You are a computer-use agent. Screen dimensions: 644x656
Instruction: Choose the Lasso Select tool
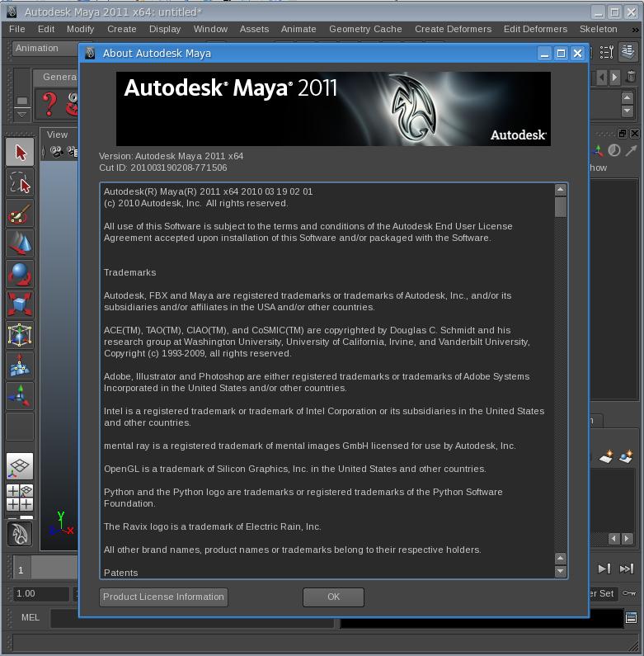point(20,183)
